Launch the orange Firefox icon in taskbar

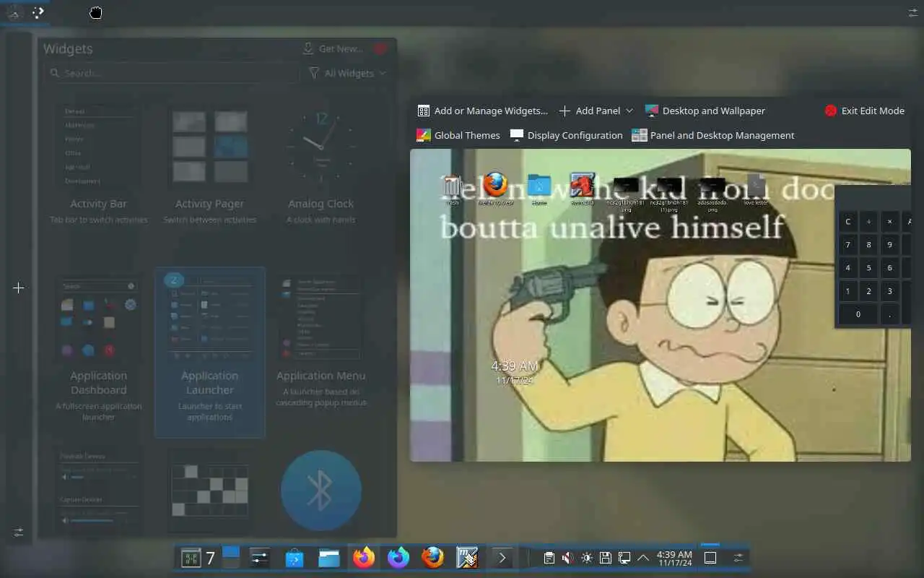(364, 558)
